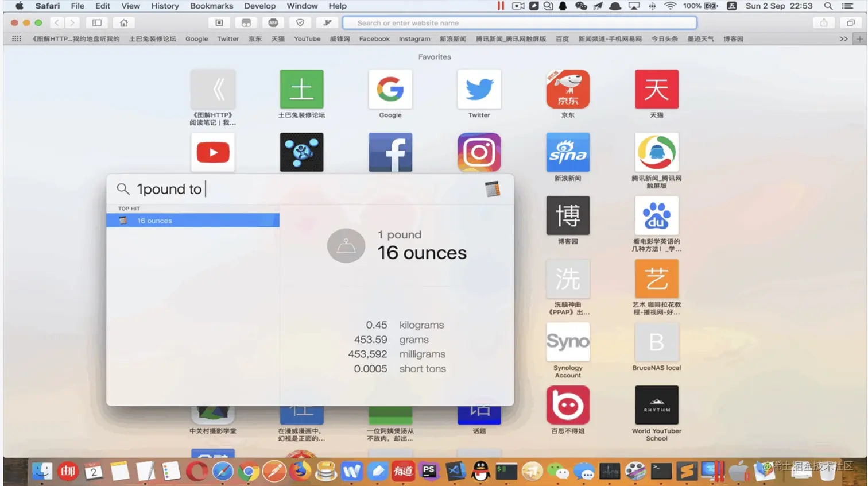Open the Window menu
The height and width of the screenshot is (486, 868).
coord(302,6)
